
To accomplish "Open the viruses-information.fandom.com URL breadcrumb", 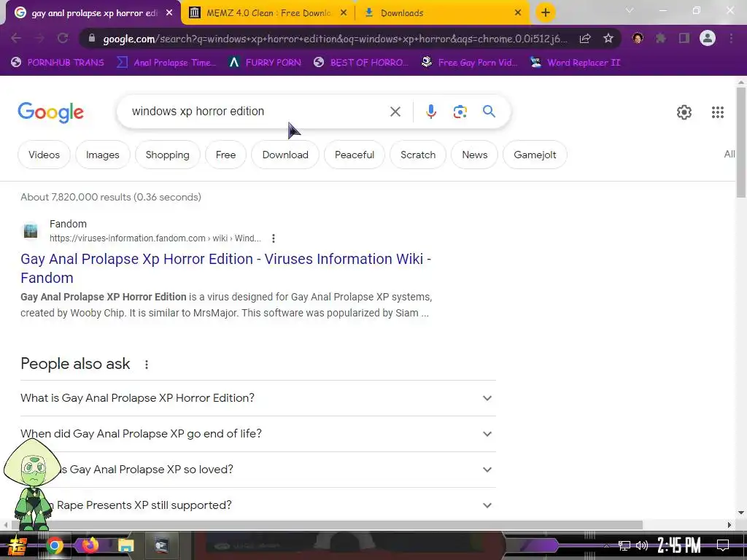I will pyautogui.click(x=155, y=238).
